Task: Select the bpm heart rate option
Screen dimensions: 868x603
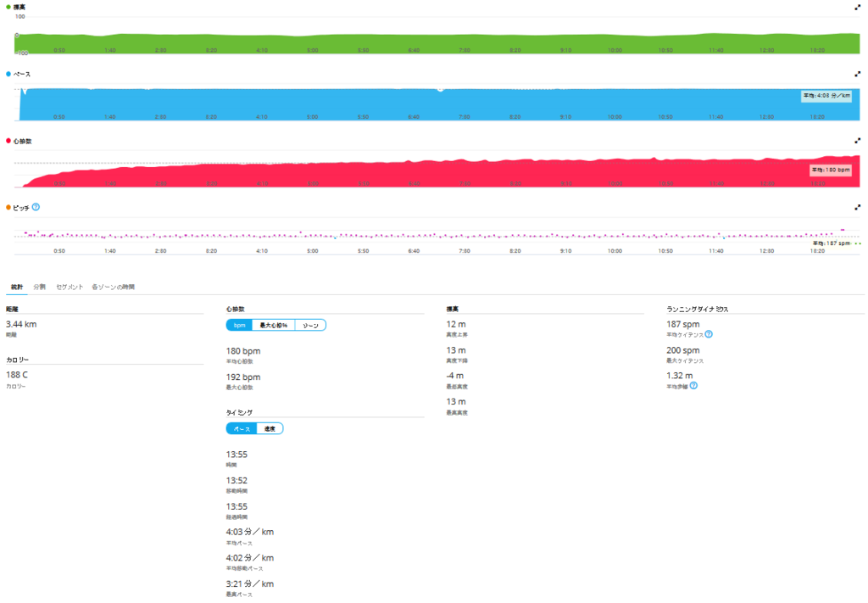Action: point(239,325)
